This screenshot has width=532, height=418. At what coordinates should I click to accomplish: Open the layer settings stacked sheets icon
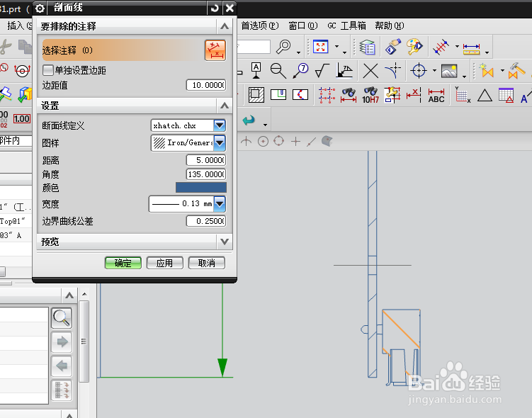(368, 47)
